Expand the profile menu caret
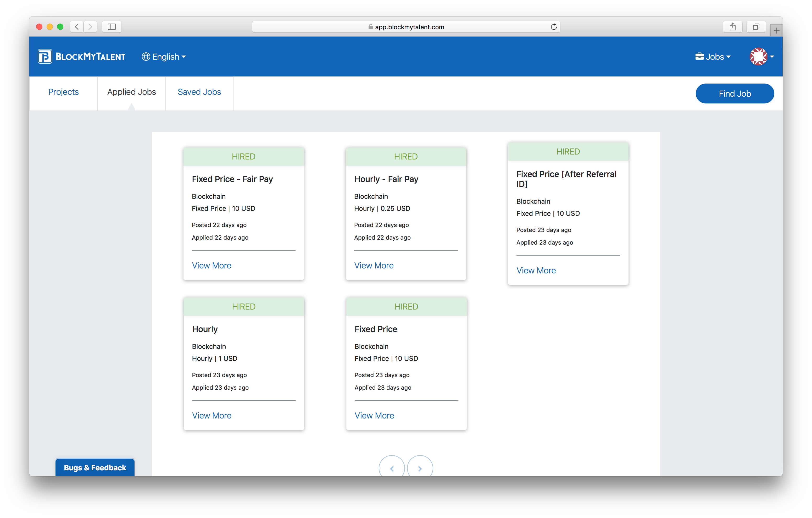 click(772, 57)
